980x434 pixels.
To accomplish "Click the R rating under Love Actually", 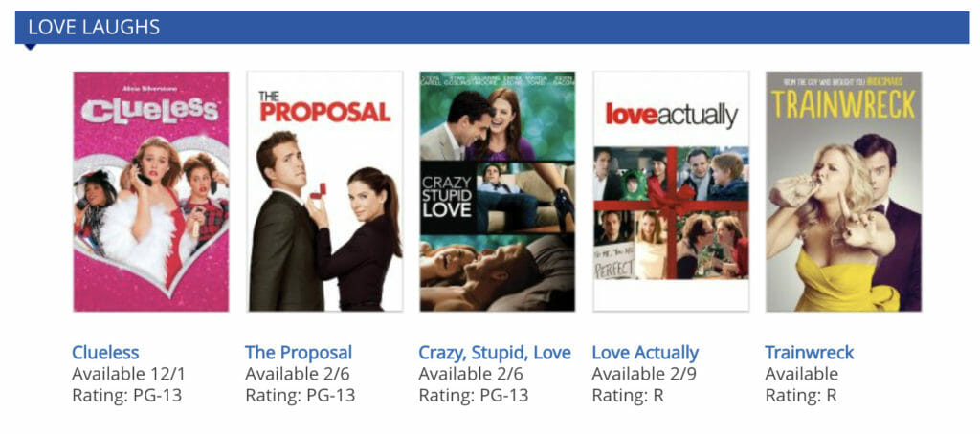I will click(x=658, y=396).
